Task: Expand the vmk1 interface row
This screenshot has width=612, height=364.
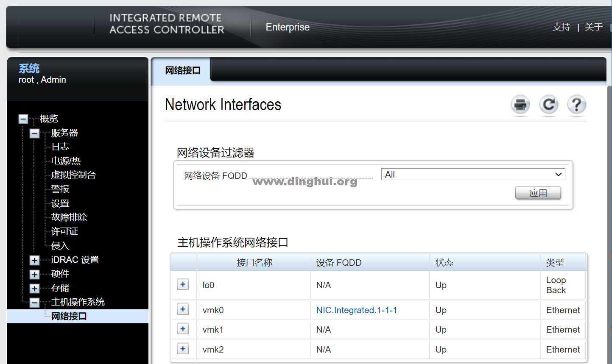Action: [183, 329]
